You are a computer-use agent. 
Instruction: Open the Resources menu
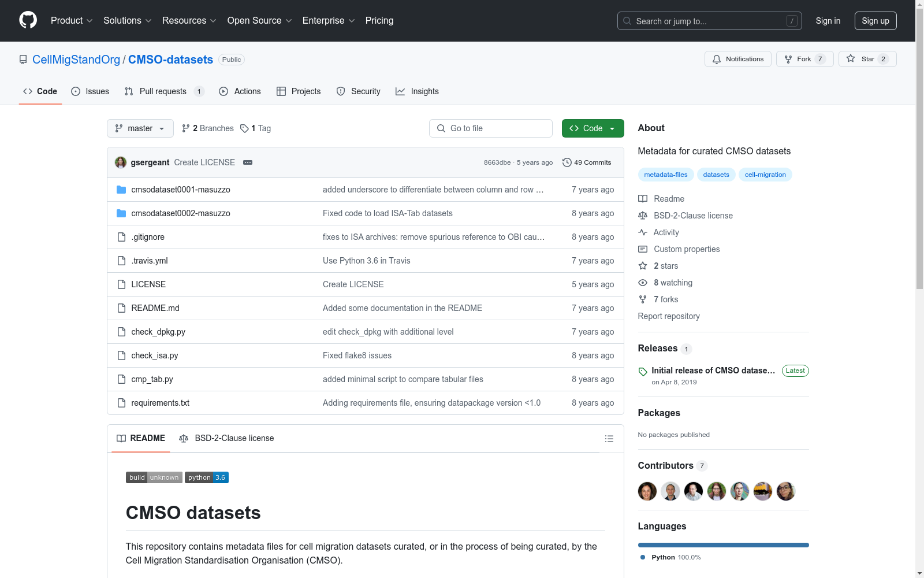189,20
